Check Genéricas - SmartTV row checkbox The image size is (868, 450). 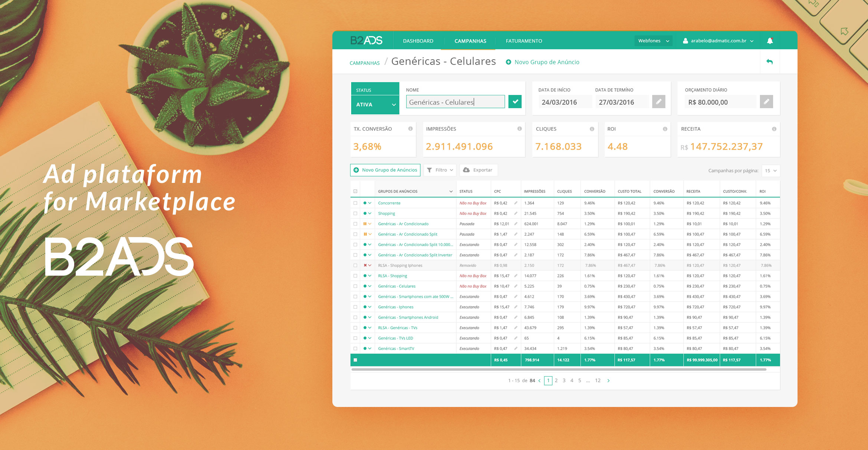[x=355, y=348]
